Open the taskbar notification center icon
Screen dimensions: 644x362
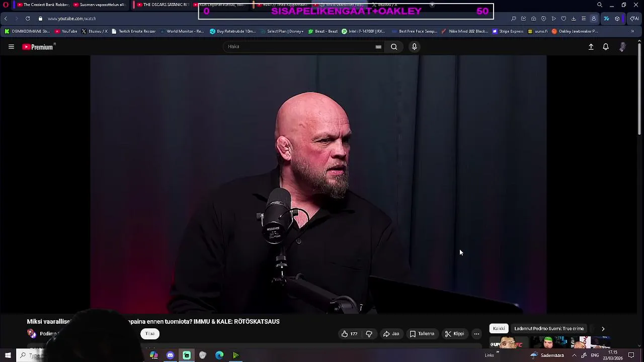pos(631,355)
